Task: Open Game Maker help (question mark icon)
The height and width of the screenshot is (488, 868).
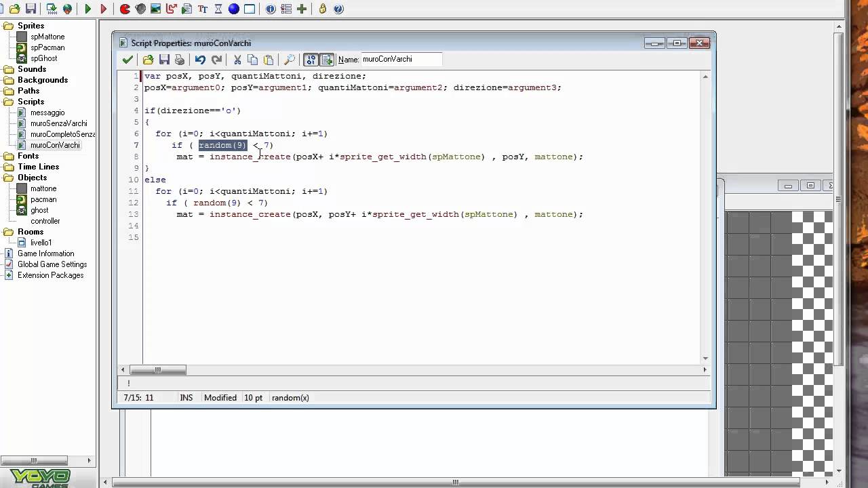Action: [339, 9]
